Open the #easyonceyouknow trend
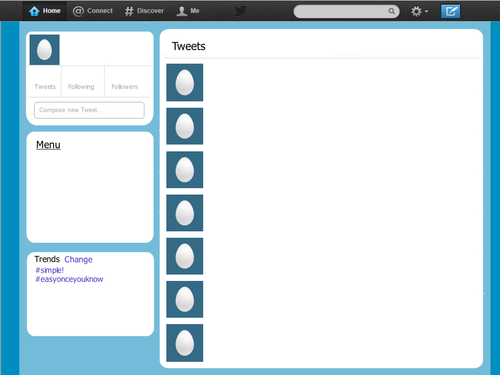This screenshot has height=375, width=500. [69, 279]
